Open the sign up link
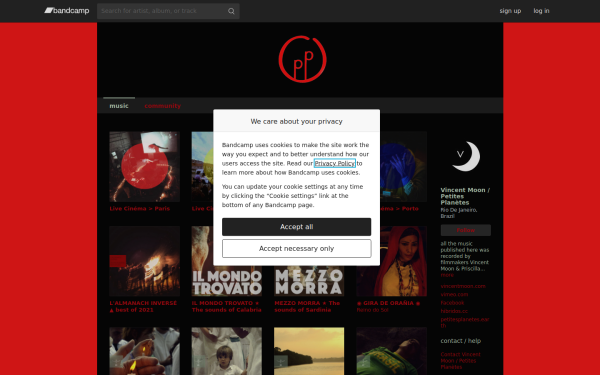The height and width of the screenshot is (375, 600). [x=510, y=11]
